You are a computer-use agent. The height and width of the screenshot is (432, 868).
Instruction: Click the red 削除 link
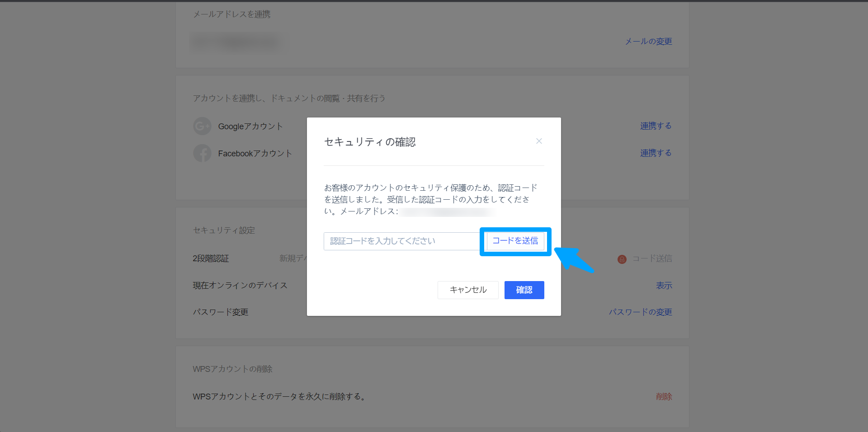664,397
